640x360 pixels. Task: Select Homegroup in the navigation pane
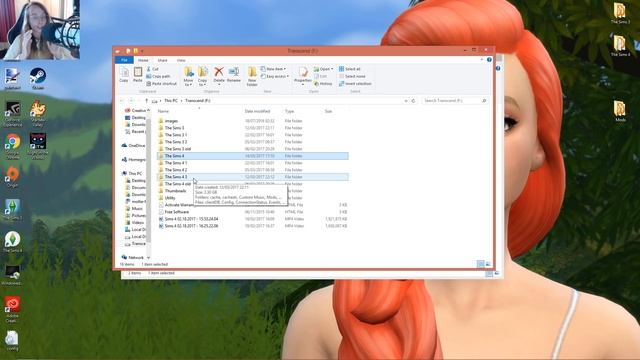(x=133, y=160)
